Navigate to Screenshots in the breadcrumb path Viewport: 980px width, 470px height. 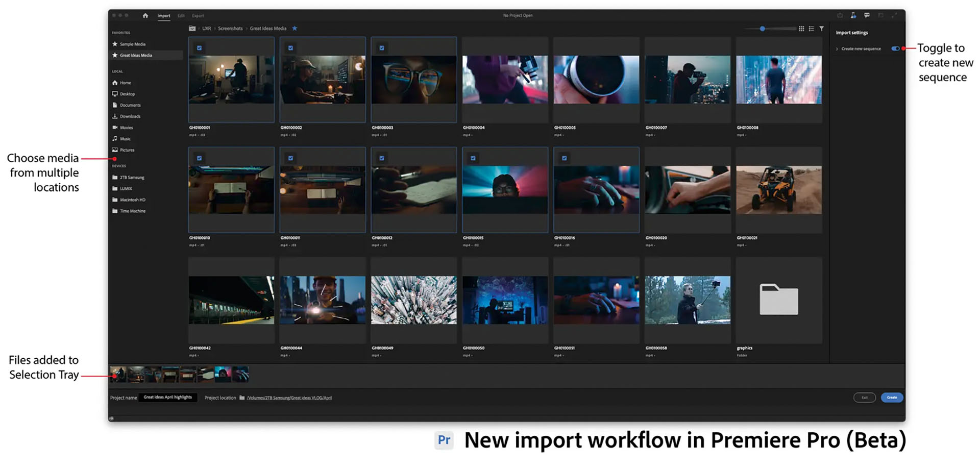[x=230, y=29]
